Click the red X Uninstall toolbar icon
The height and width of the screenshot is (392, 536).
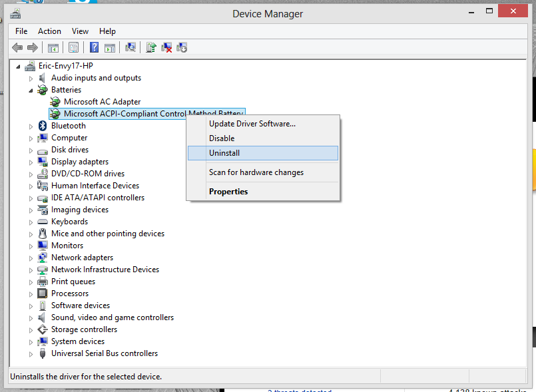pos(167,47)
